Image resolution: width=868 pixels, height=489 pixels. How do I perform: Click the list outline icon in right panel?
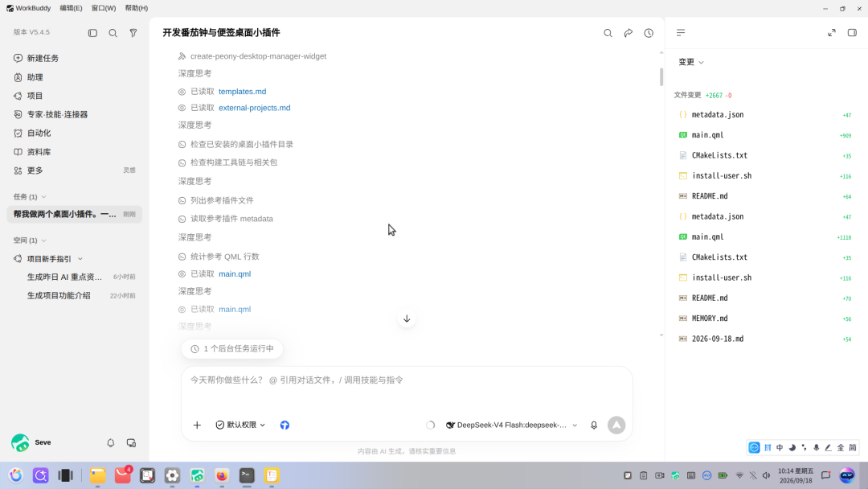pos(681,33)
